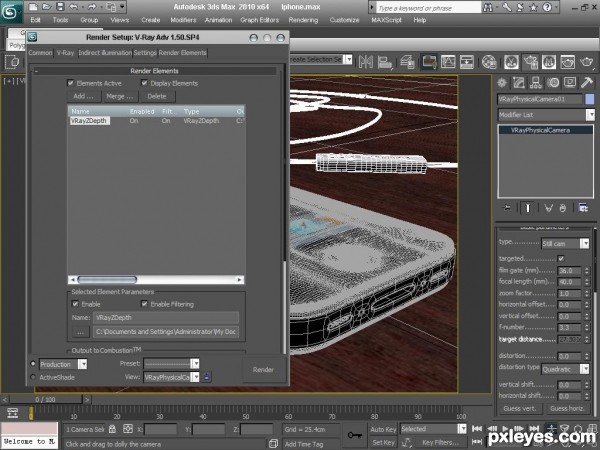
Task: Click the object color swatch beside camera name
Action: pyautogui.click(x=590, y=99)
